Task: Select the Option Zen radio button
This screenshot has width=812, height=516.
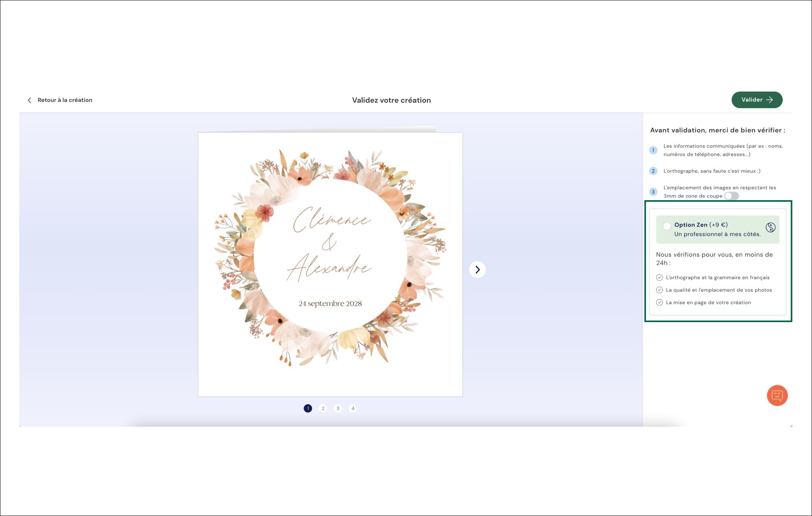Action: point(667,226)
